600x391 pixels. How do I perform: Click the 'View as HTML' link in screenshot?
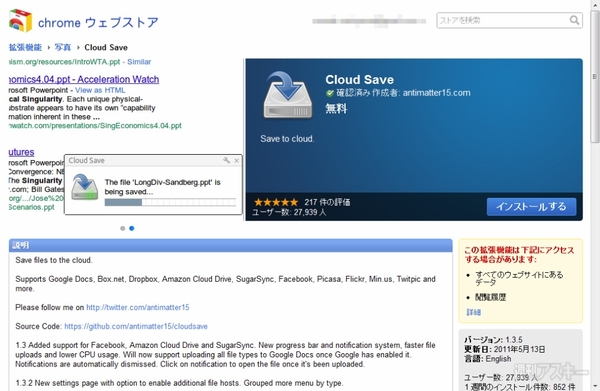(100, 90)
